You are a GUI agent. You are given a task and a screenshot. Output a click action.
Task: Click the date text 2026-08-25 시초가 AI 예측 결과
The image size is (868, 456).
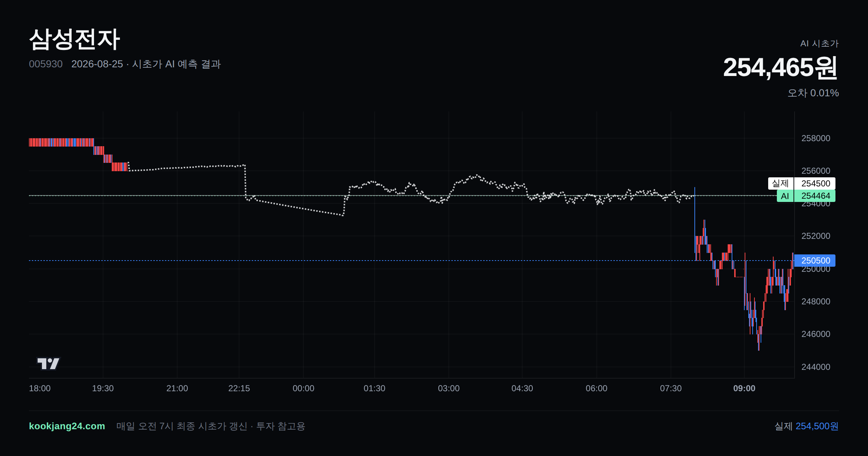coord(146,64)
